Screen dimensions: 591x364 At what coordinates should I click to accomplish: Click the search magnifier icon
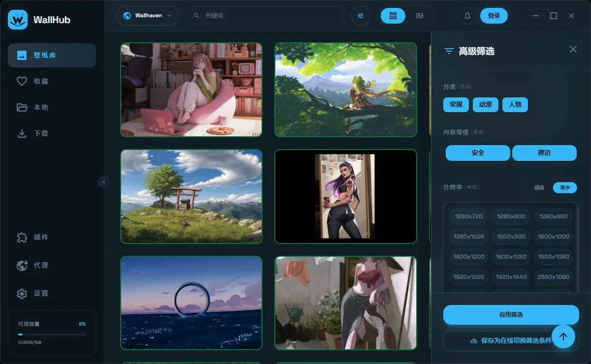tap(197, 16)
